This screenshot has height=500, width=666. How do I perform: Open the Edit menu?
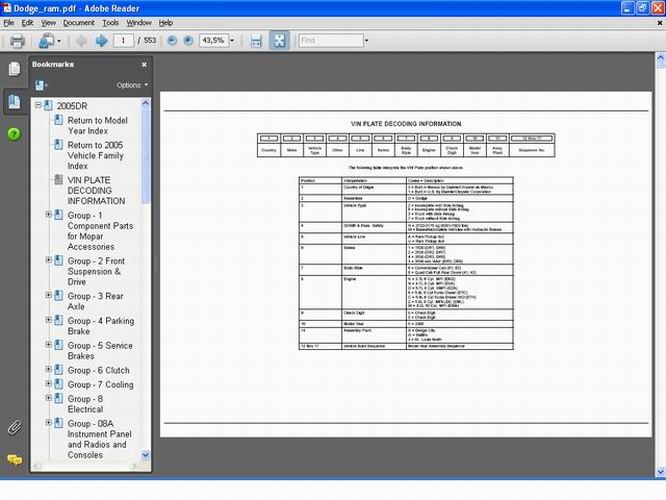[x=27, y=23]
